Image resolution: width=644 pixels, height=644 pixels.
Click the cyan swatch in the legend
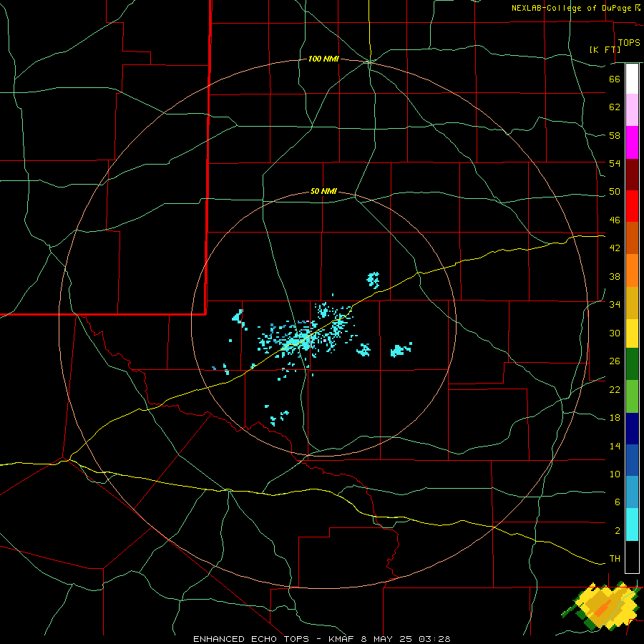632,525
